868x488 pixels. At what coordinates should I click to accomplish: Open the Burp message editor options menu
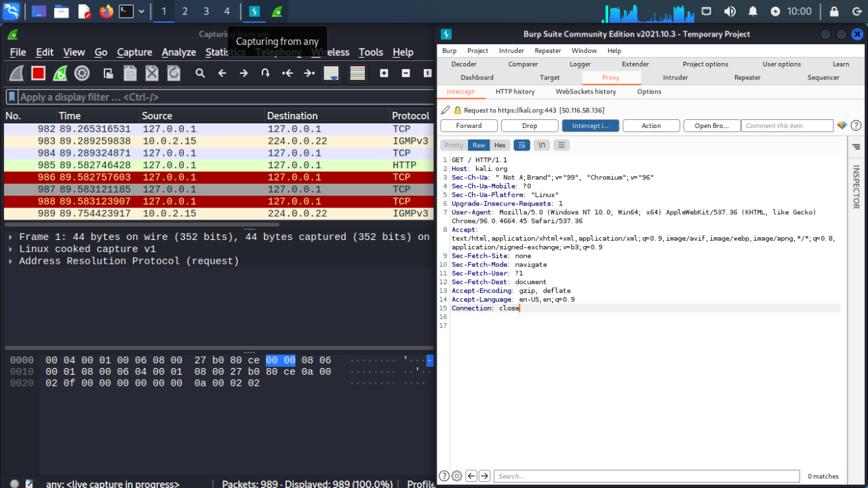click(561, 145)
